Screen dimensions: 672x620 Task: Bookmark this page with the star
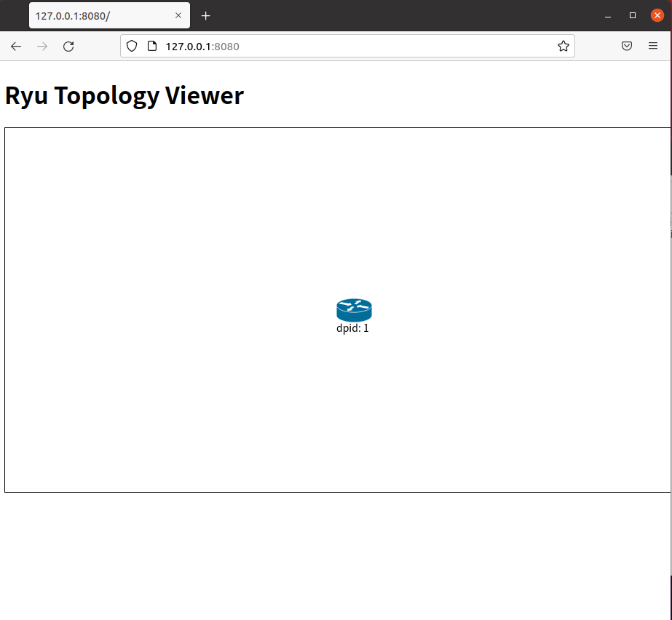click(x=563, y=46)
